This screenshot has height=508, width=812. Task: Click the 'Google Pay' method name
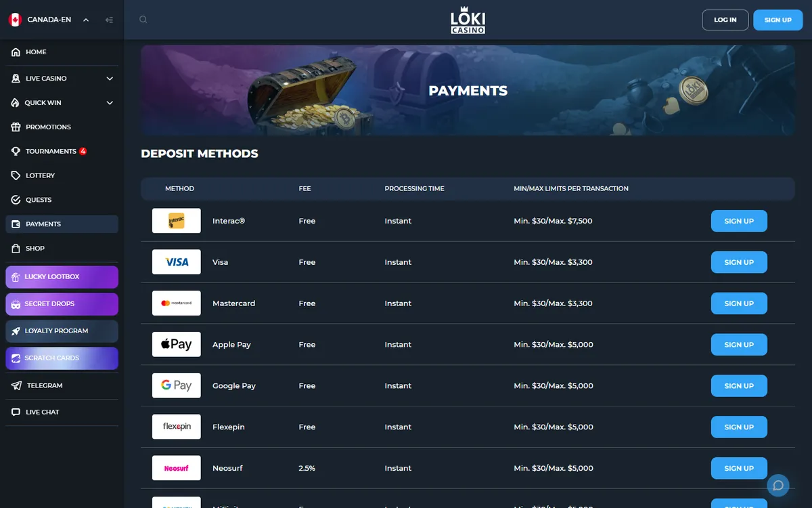point(234,386)
